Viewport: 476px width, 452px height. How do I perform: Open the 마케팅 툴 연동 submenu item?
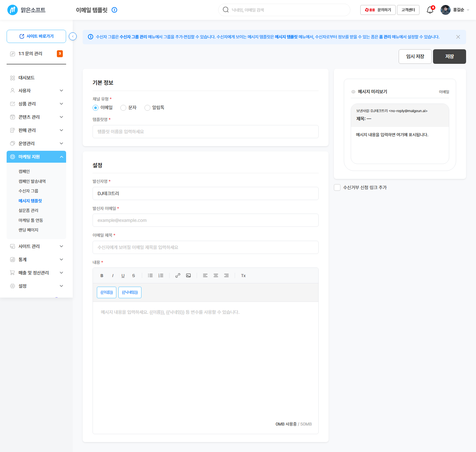(31, 220)
